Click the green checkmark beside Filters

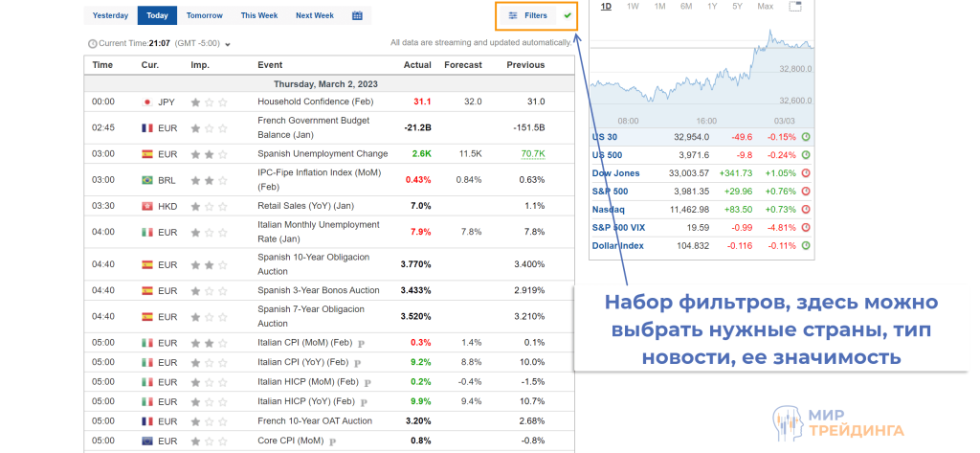568,15
